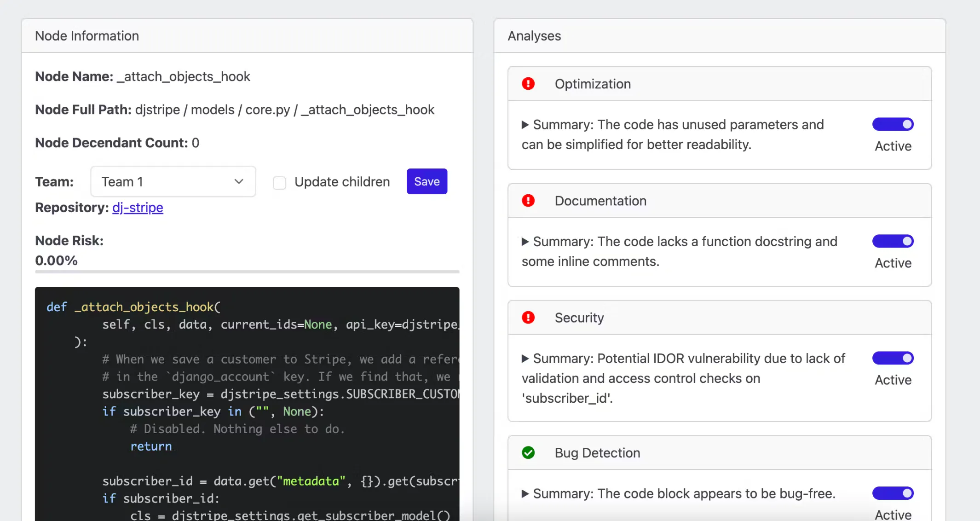This screenshot has width=980, height=521.
Task: Click the green check icon beside Bug Detection
Action: [x=528, y=453]
